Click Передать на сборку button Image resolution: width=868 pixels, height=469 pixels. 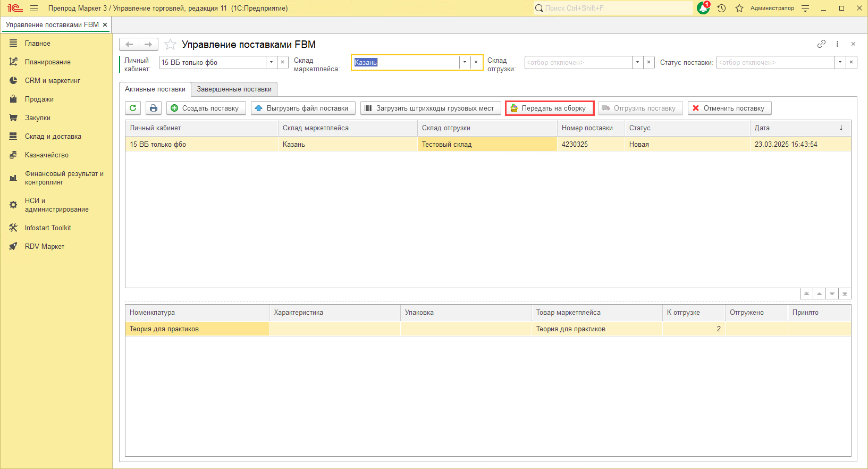click(x=550, y=108)
